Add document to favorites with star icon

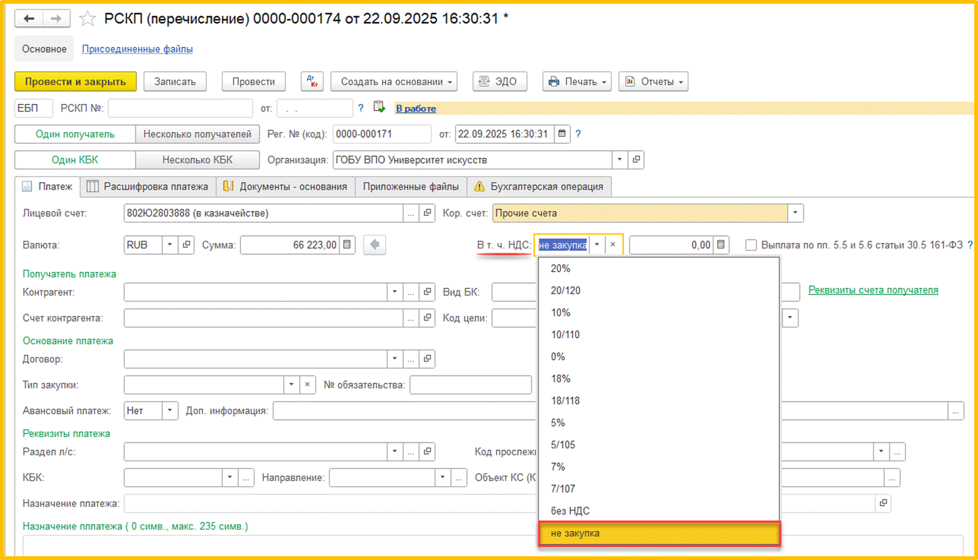tap(88, 19)
